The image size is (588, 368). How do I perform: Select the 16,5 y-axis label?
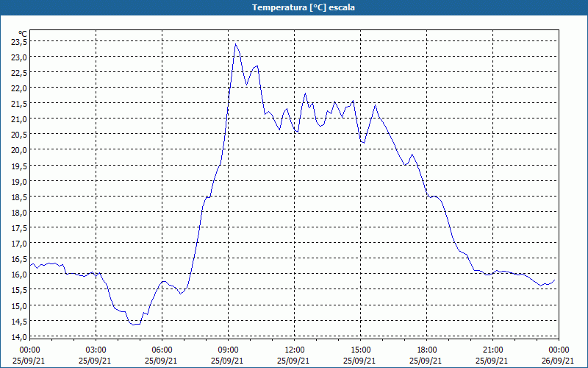(19, 259)
